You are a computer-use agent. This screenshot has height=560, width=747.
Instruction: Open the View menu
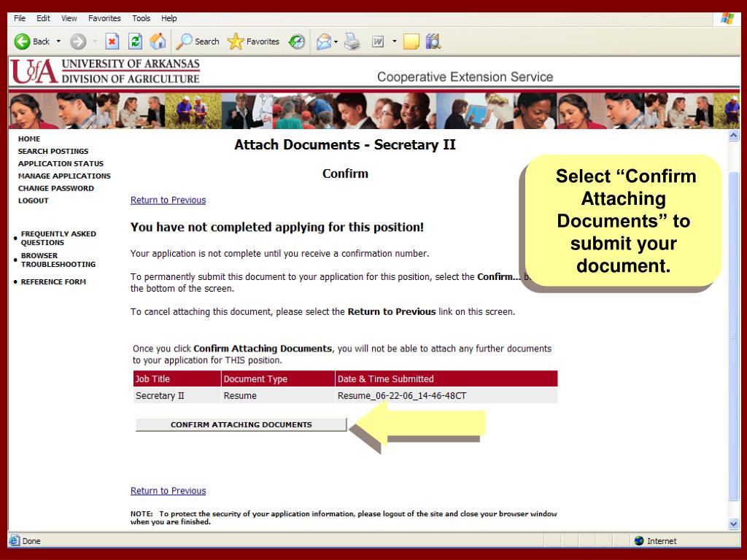[69, 18]
